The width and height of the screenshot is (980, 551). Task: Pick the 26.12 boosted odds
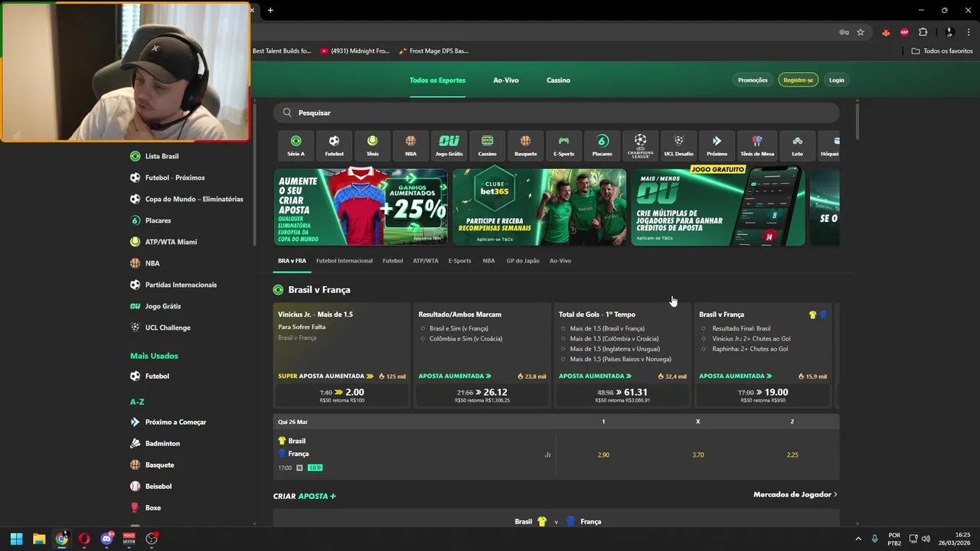tap(482, 394)
